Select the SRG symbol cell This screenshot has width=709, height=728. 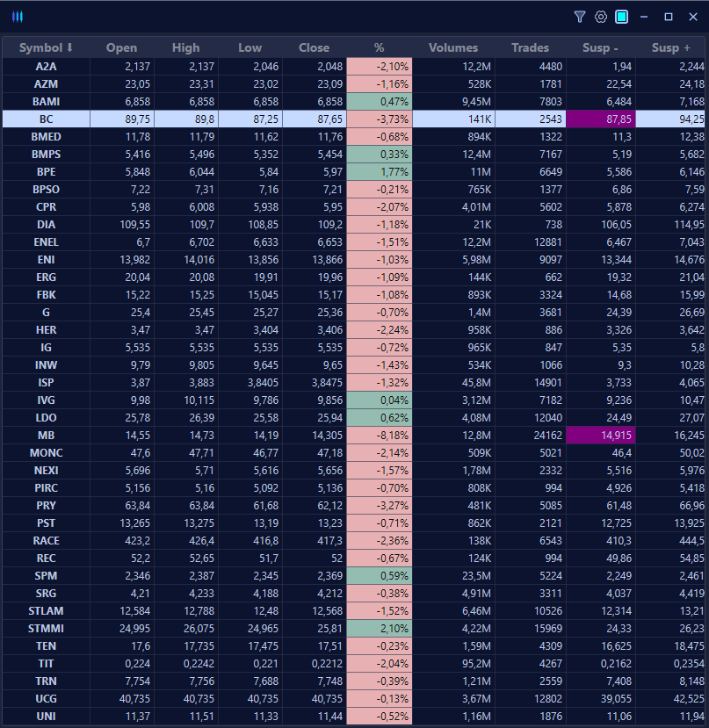click(46, 594)
